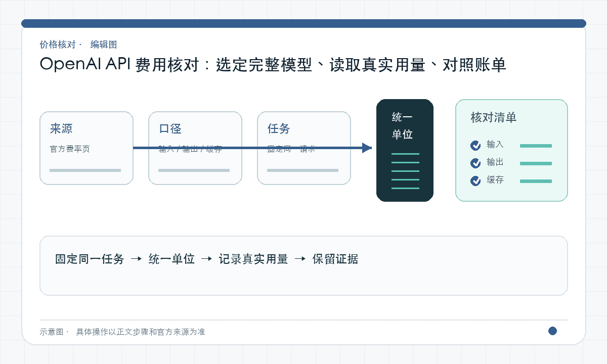The width and height of the screenshot is (607, 364).
Task: Click the 价格核对 · 编辑图 caption
Action: coord(78,44)
